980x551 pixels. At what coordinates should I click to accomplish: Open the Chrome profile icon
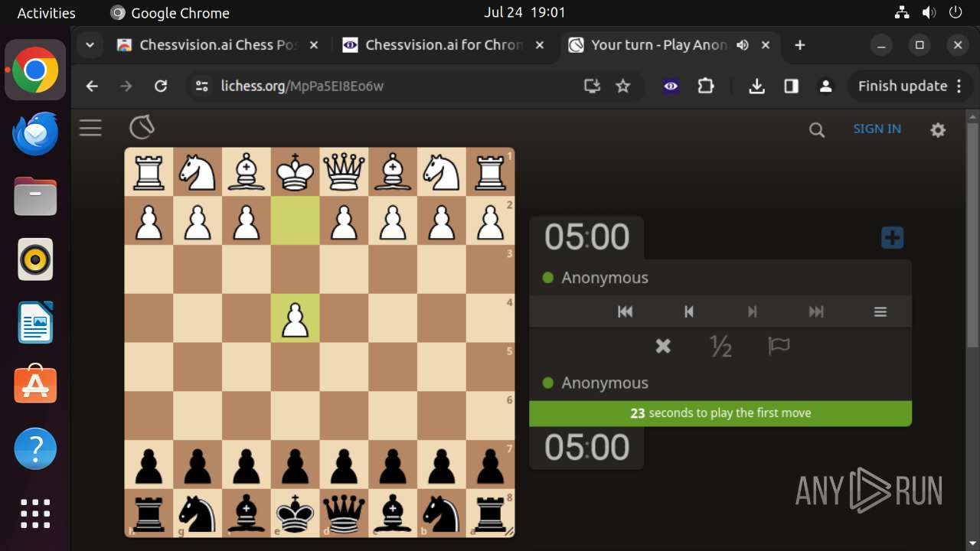pos(825,86)
